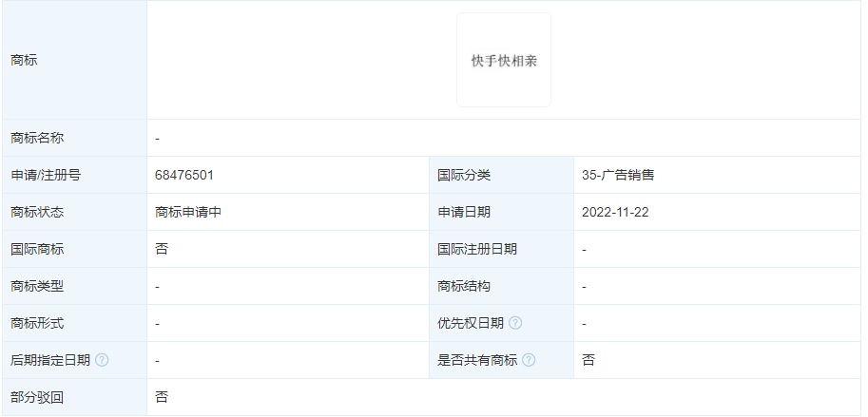
Task: Click the 否 value for 是否共有商标
Action: (x=588, y=360)
